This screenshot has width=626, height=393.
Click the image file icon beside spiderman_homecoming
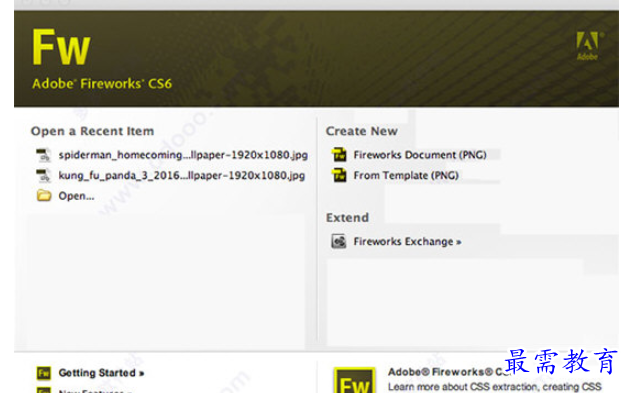pyautogui.click(x=43, y=155)
